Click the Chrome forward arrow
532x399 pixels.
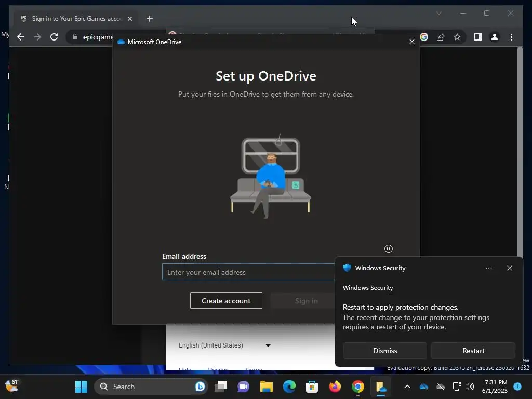(x=37, y=37)
